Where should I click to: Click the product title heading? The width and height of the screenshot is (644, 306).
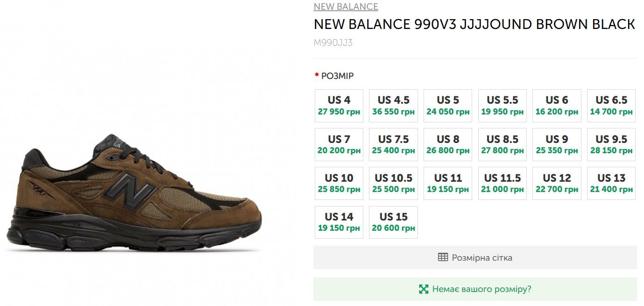click(474, 24)
